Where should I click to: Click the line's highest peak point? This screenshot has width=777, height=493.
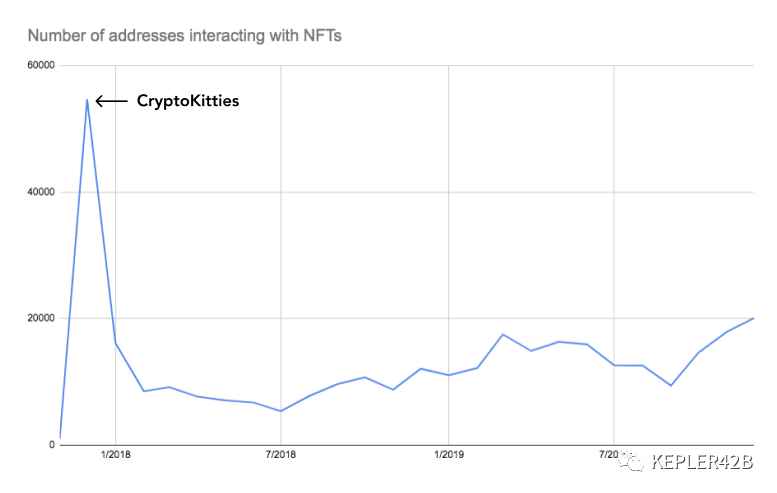click(88, 99)
